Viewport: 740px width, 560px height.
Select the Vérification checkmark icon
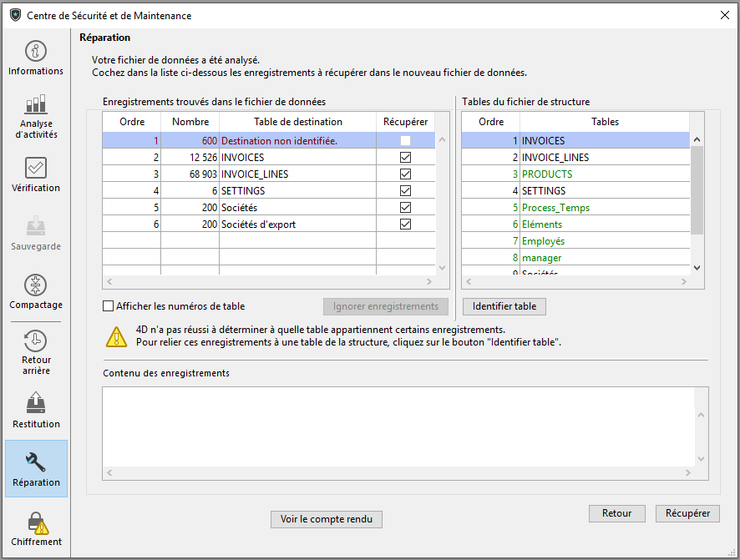coord(36,168)
